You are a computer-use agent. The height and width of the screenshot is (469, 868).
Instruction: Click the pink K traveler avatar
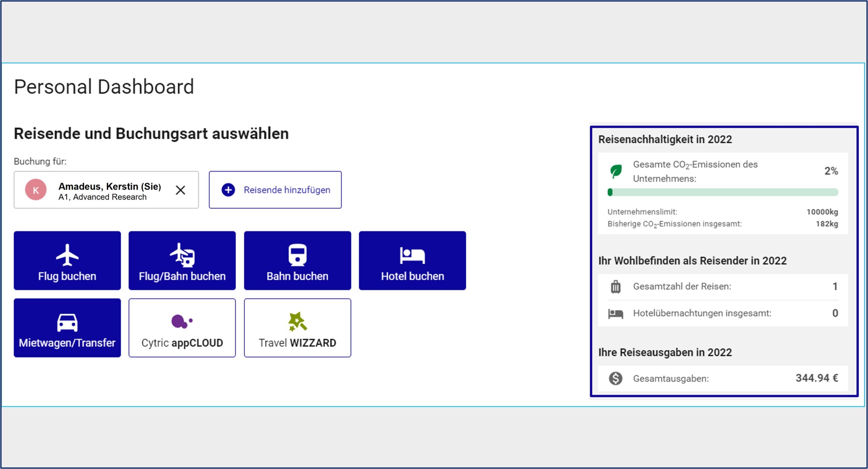(36, 190)
